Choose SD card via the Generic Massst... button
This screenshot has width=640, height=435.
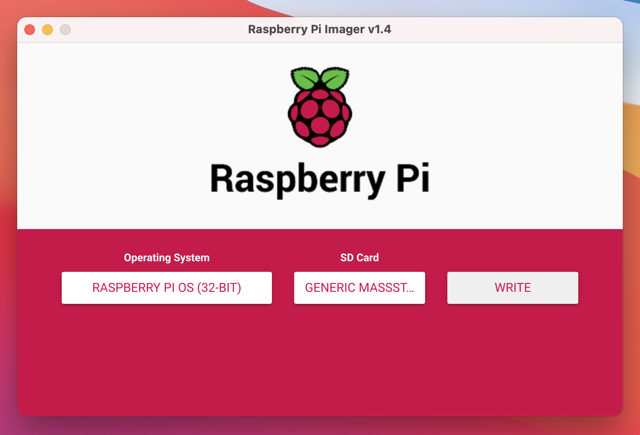click(x=359, y=288)
